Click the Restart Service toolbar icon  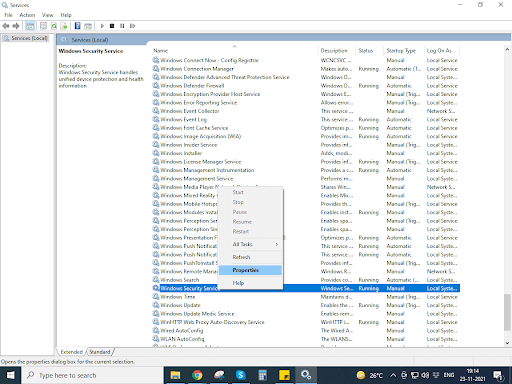click(x=133, y=26)
